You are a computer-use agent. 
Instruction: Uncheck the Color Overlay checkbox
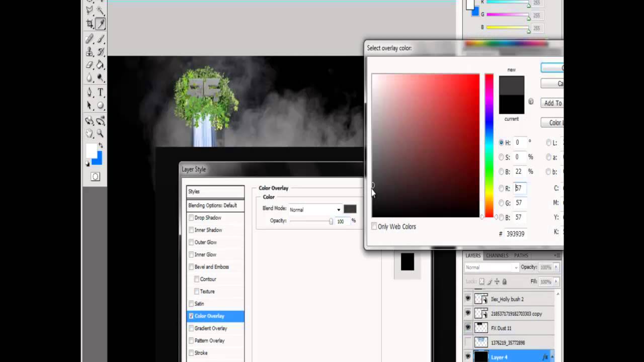pos(191,316)
